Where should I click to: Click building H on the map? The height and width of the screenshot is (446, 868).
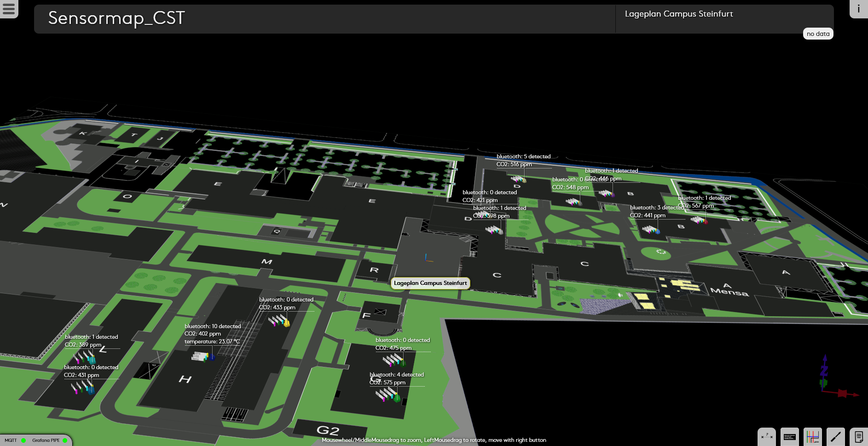(x=185, y=379)
